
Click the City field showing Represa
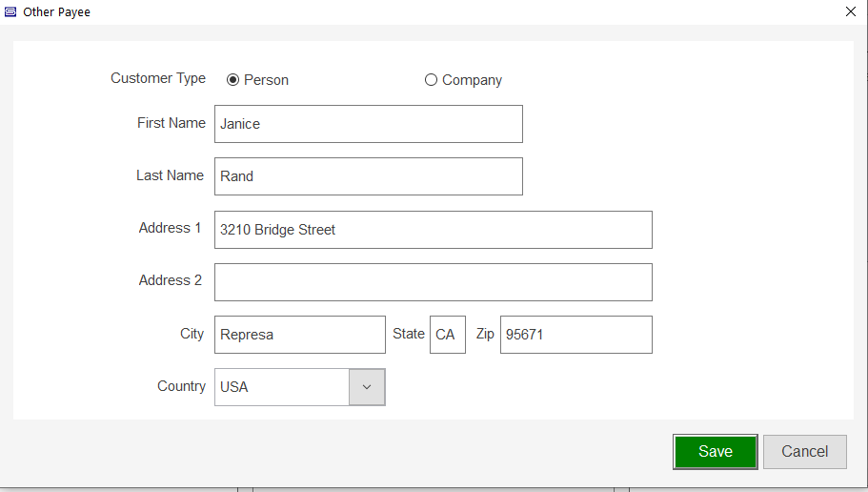(x=299, y=335)
